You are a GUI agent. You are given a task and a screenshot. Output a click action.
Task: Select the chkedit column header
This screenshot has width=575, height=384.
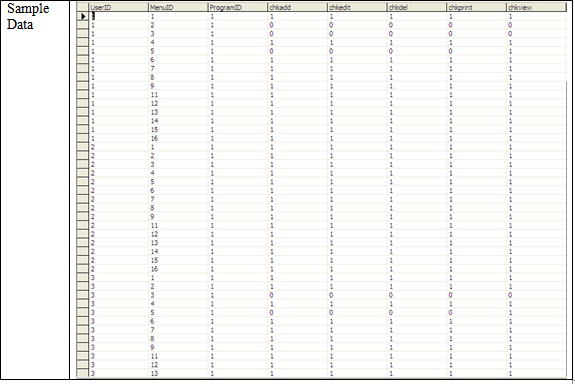click(358, 7)
